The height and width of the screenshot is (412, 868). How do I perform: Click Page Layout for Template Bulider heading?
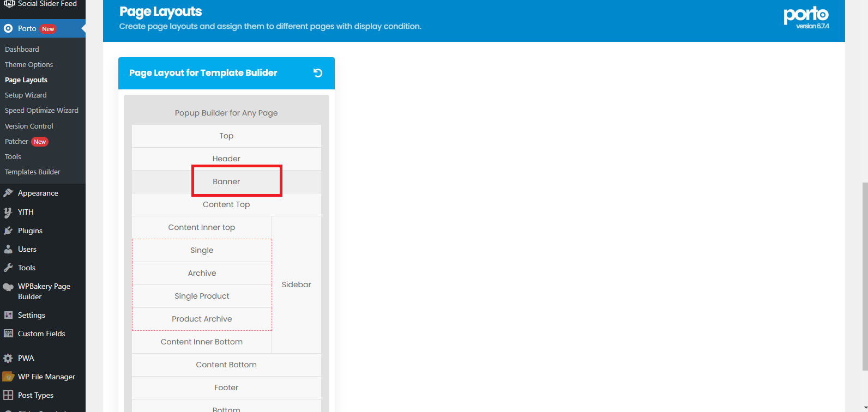pos(203,72)
